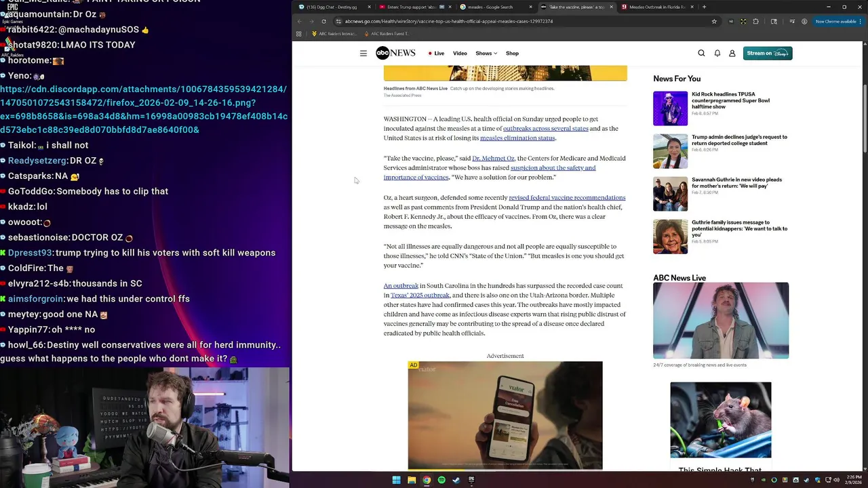
Task: Click username Readysetzerg in chat
Action: coord(37,161)
